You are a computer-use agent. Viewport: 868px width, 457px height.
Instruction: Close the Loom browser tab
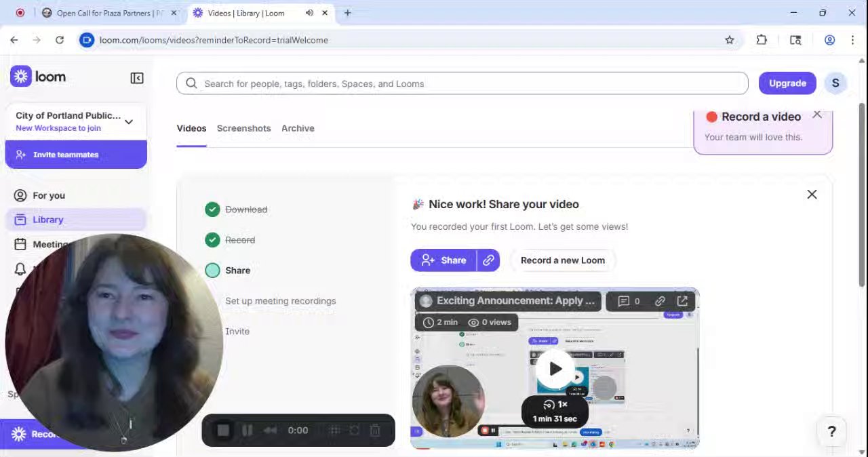(325, 13)
